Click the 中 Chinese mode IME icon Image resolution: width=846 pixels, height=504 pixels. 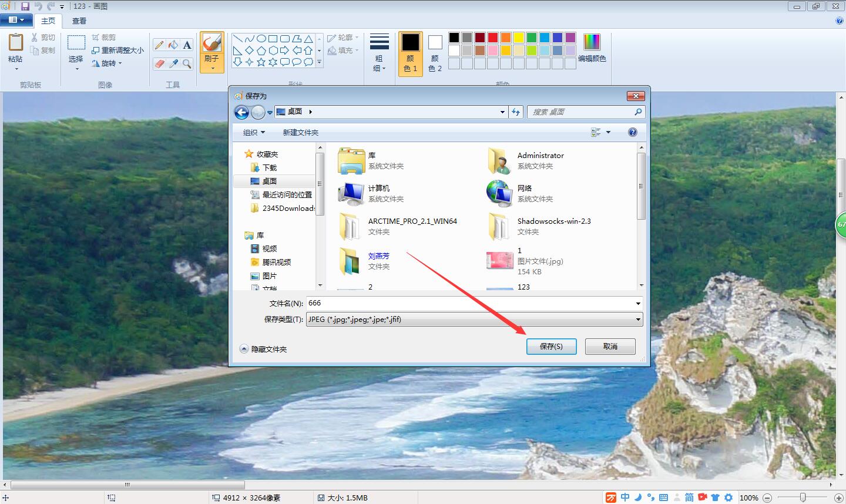click(625, 498)
